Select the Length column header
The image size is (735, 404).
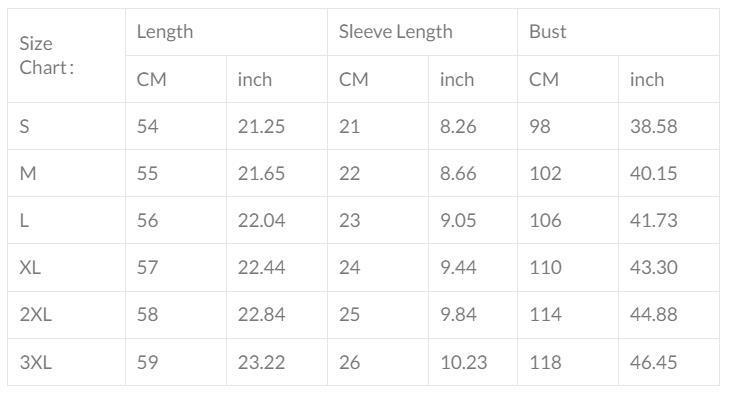pos(165,32)
